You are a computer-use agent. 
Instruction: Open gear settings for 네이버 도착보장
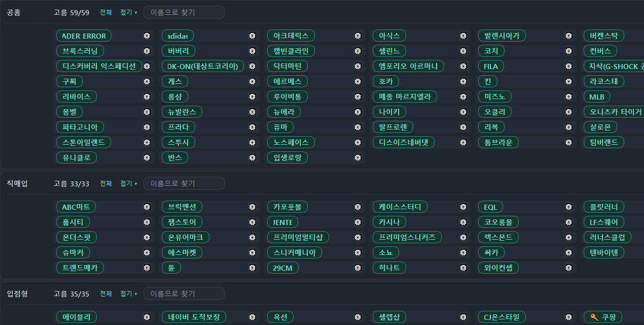[x=253, y=317]
